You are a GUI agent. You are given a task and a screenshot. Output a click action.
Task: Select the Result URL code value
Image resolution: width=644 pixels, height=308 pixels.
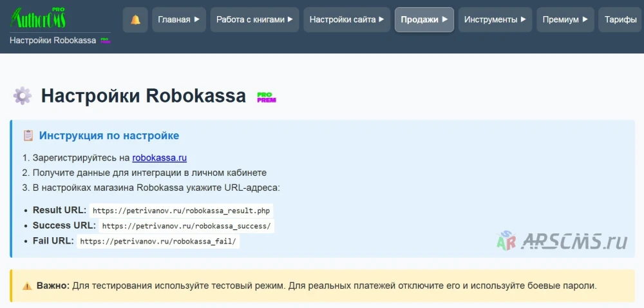tap(181, 211)
